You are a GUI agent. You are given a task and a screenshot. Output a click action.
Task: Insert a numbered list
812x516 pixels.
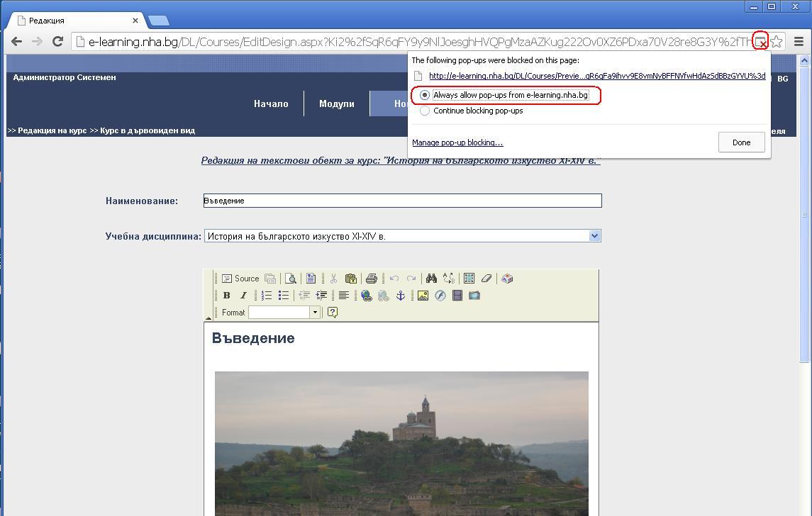[267, 296]
